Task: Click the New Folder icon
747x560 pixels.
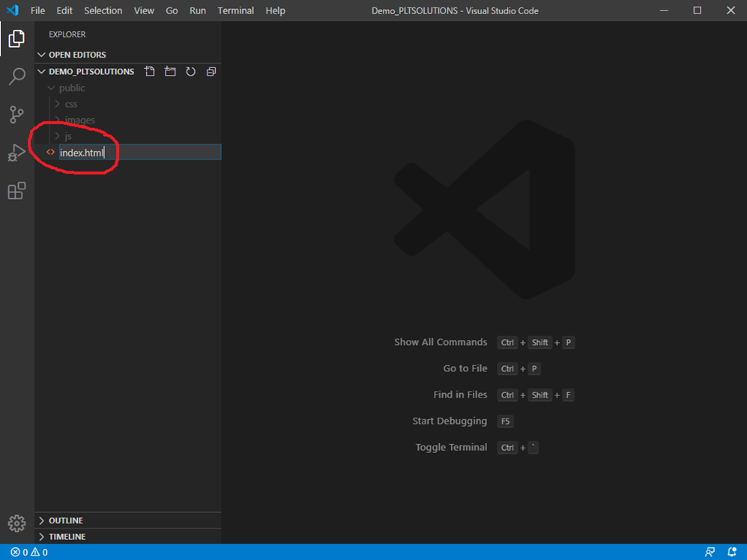Action: pos(170,71)
